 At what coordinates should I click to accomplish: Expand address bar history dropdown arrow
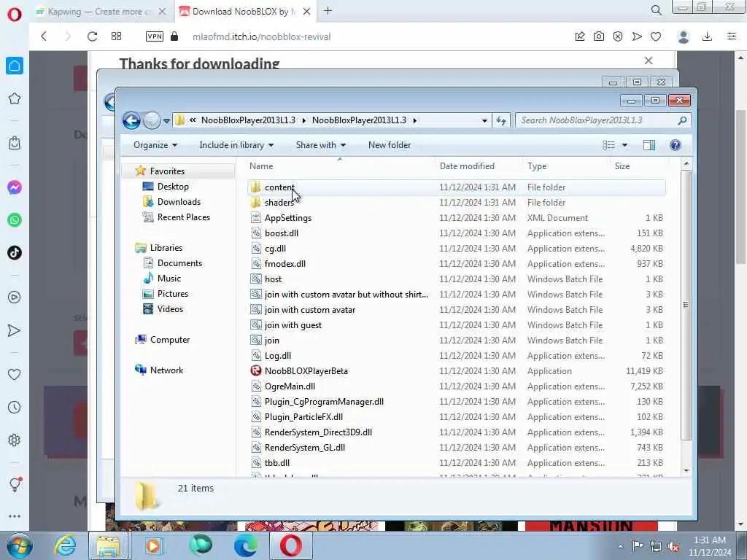[484, 120]
